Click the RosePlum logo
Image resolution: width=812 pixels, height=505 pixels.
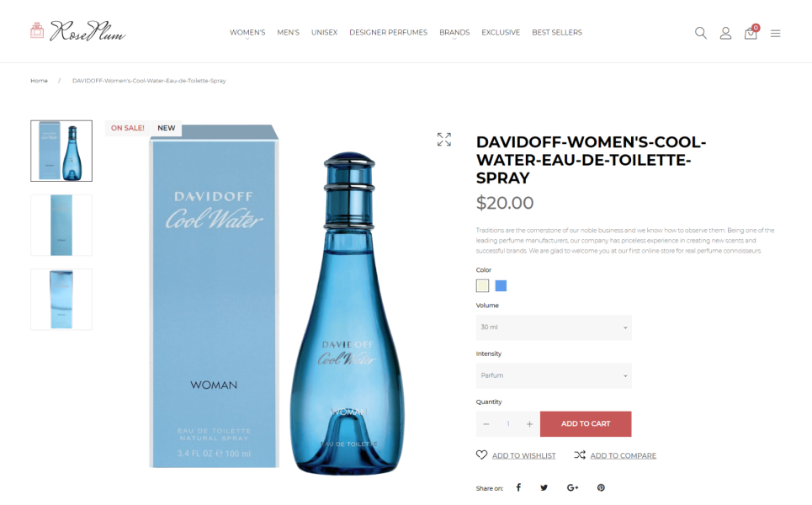(x=78, y=31)
